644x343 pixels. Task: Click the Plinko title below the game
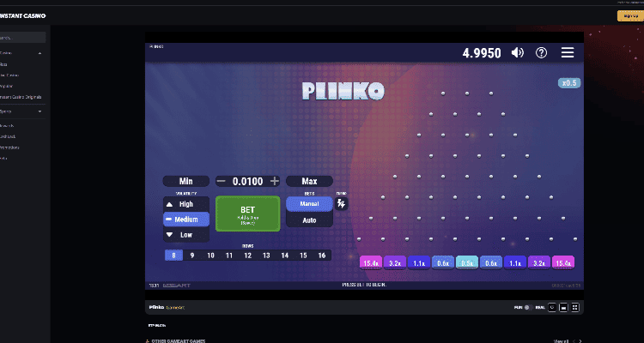[x=156, y=307]
